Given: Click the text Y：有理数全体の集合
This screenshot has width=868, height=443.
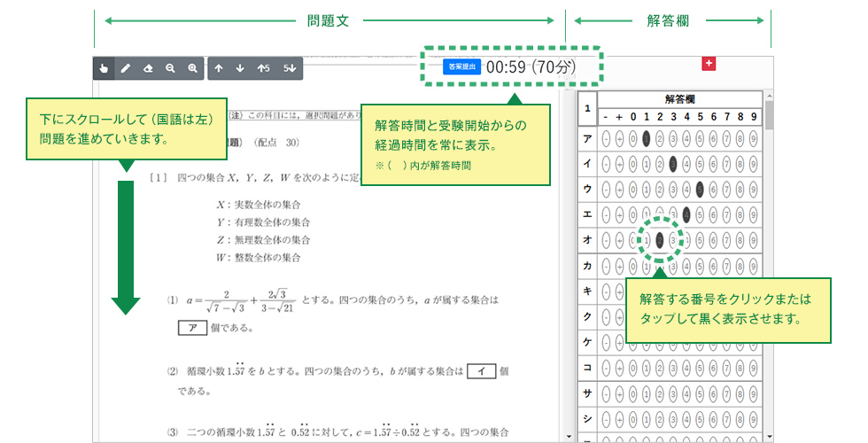Looking at the screenshot, I should click(264, 222).
